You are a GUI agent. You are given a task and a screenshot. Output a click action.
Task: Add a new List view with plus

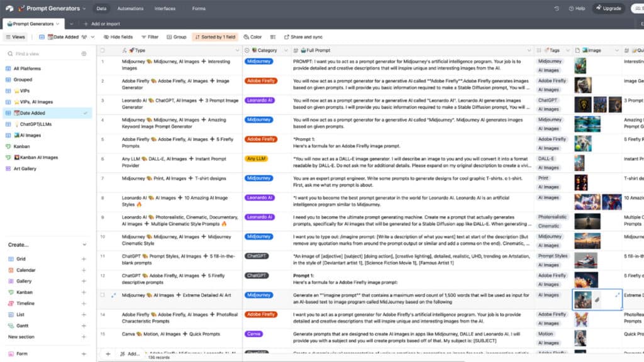[x=84, y=314]
